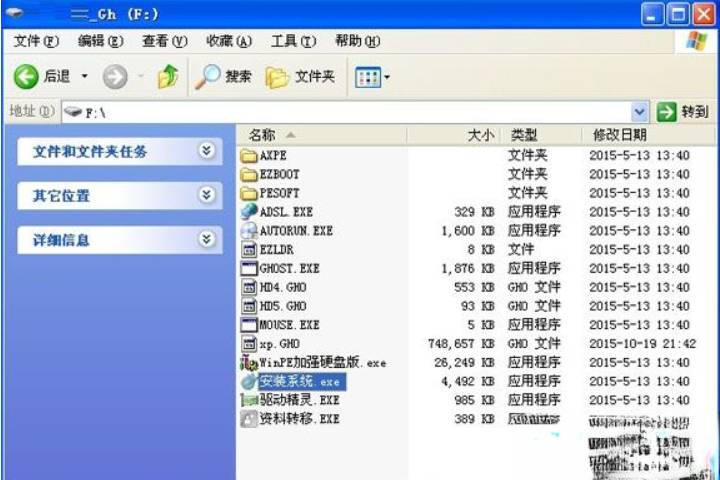Open the 查看(V) menu
Screen dimensions: 720x480
click(x=165, y=41)
